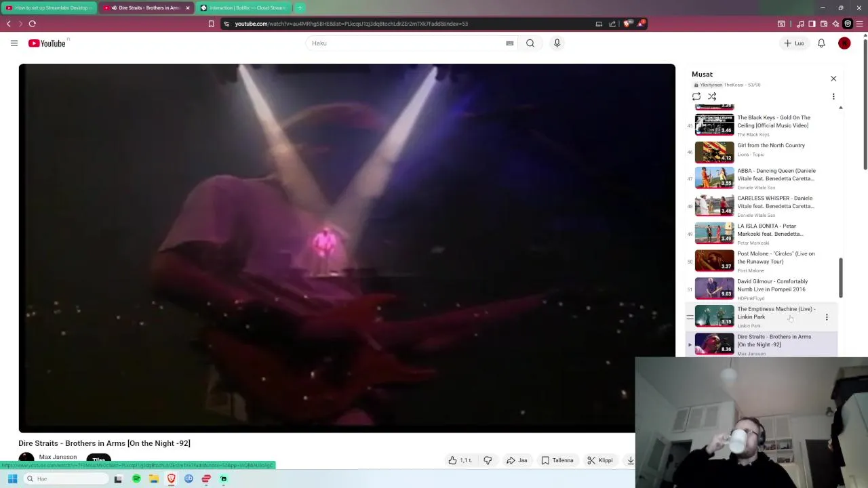Open Brave VPN icon in toolbar
The image size is (868, 488).
pos(848,24)
